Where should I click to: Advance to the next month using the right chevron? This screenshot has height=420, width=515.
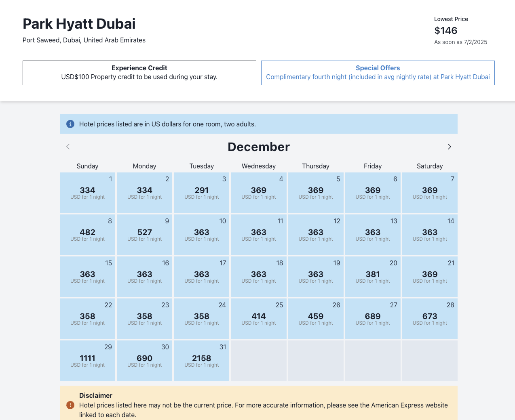(x=449, y=147)
